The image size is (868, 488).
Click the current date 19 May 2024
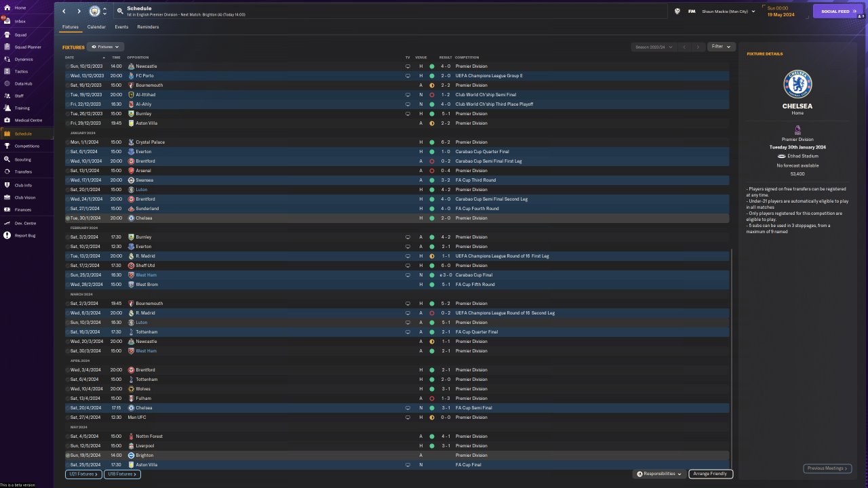[780, 14]
